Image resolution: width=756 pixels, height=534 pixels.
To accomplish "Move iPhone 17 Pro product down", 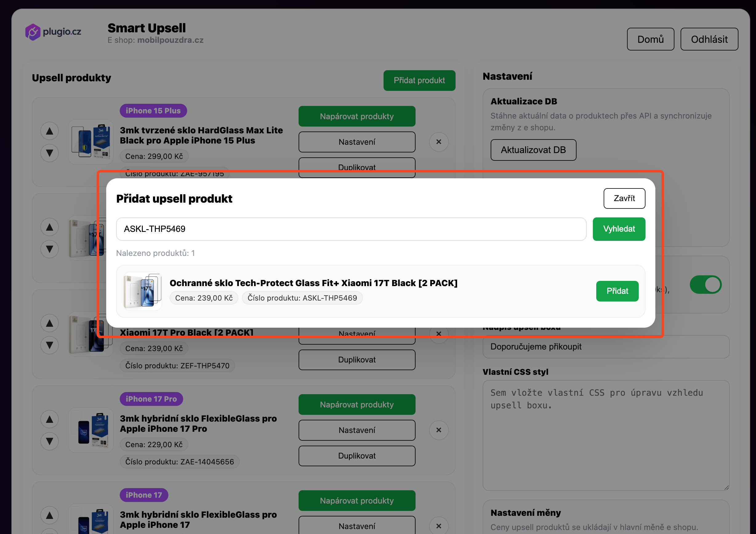I will pos(49,441).
